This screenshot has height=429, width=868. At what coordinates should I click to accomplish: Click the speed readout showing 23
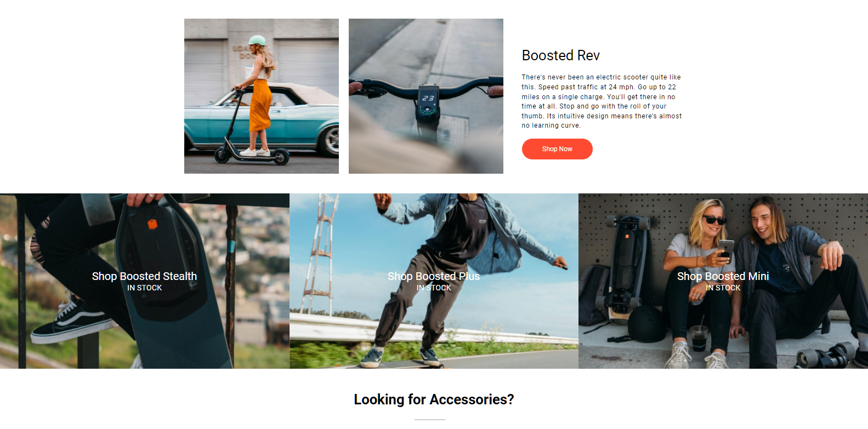point(428,99)
